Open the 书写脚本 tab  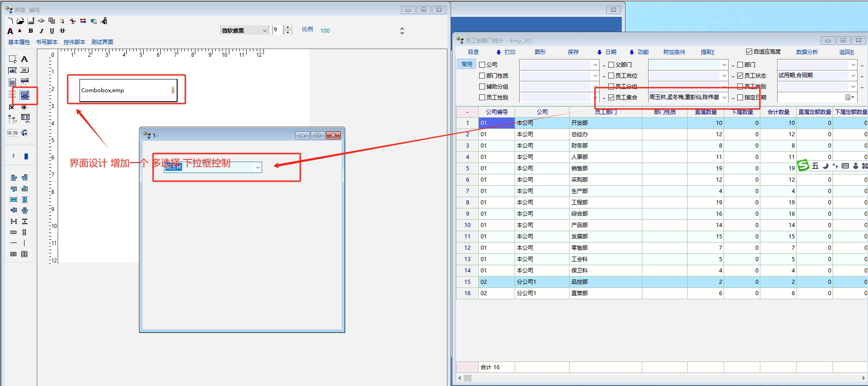tap(47, 42)
